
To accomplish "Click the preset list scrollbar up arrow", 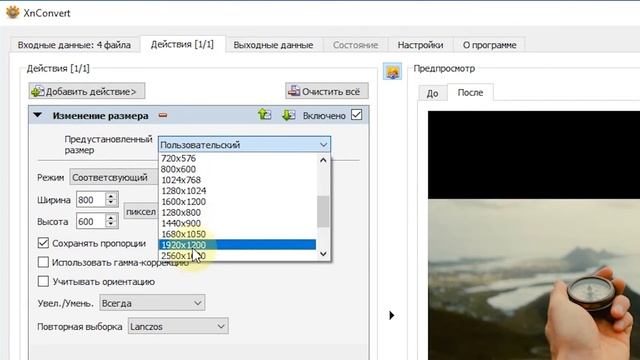I will pyautogui.click(x=323, y=160).
